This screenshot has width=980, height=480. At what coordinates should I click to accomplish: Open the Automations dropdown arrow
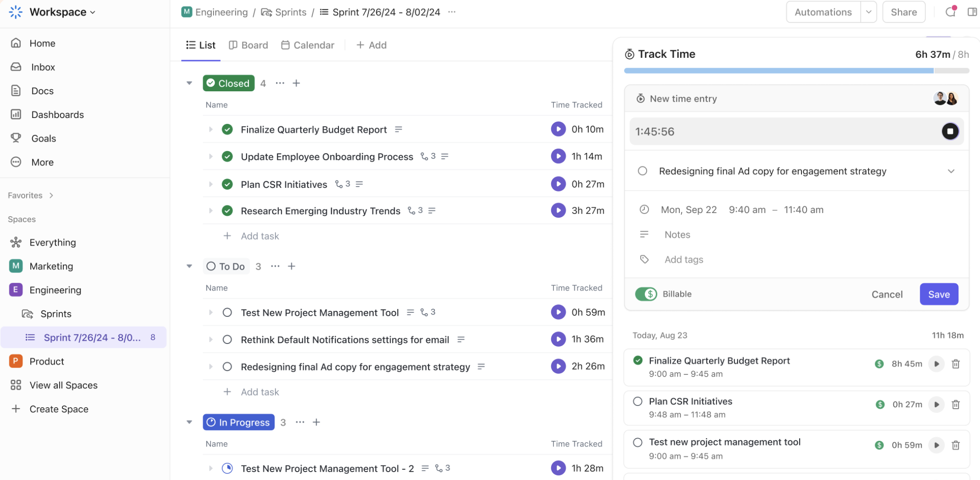click(869, 12)
